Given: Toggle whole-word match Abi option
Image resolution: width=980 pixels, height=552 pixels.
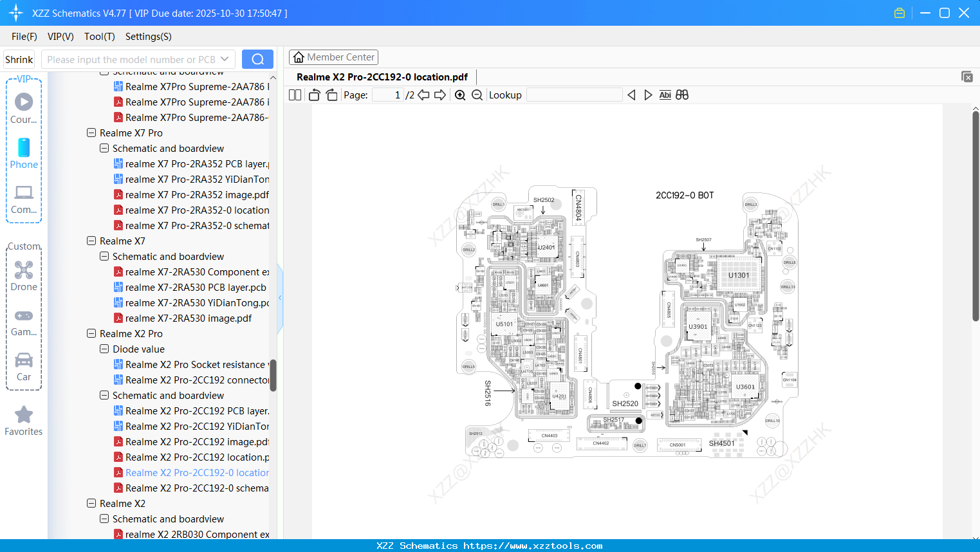Looking at the screenshot, I should 665,95.
